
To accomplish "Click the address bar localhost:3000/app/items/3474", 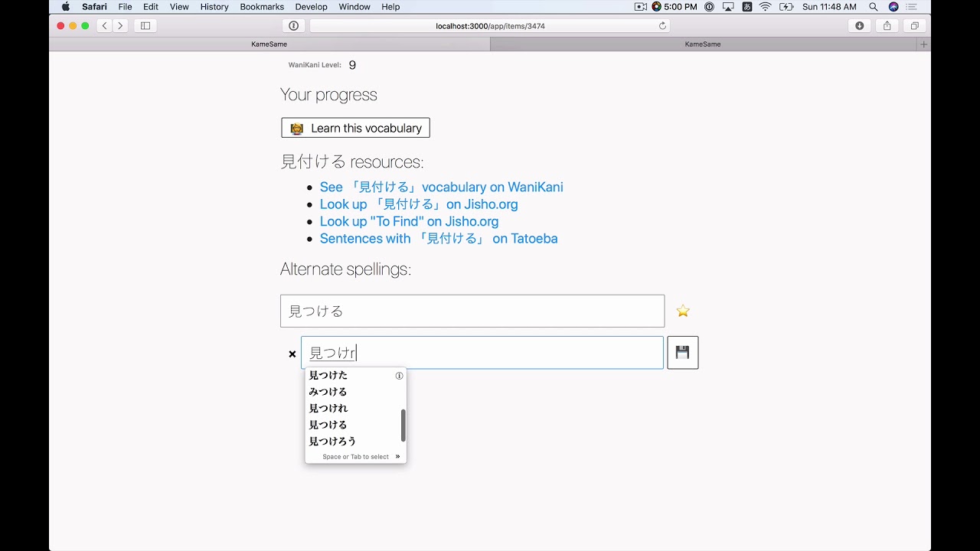I will click(490, 25).
